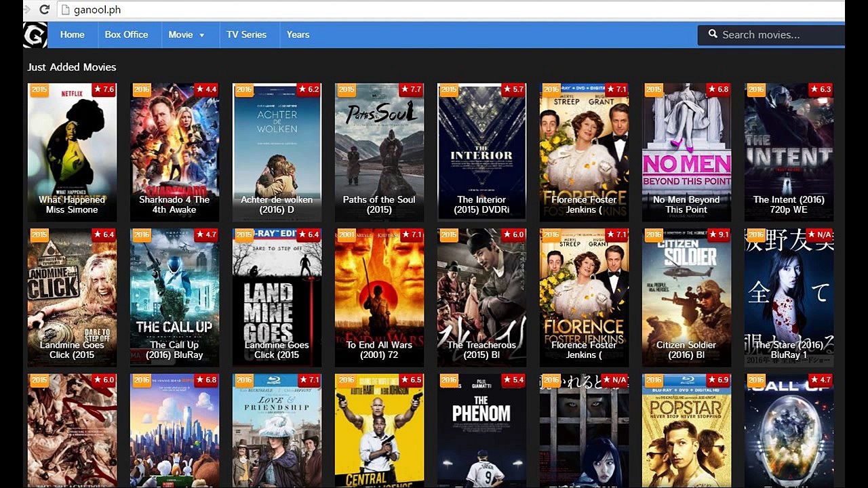Click the 6.8 rating badge on No Men Beyond

click(718, 89)
